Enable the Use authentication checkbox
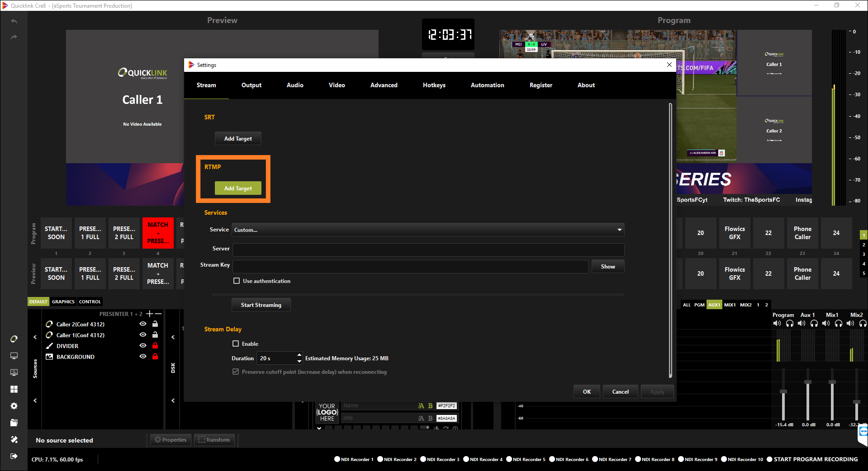 click(237, 281)
